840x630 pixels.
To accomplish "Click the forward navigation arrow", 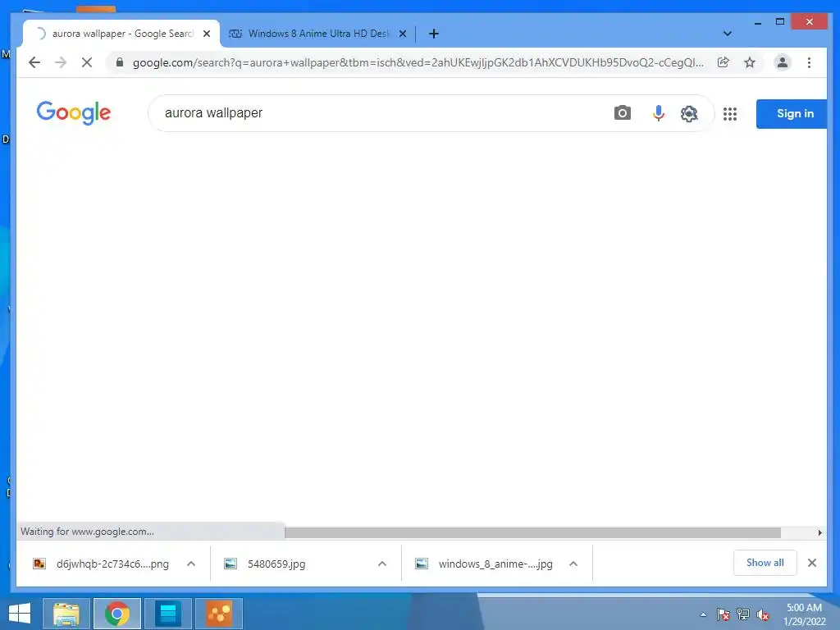I will click(x=61, y=62).
